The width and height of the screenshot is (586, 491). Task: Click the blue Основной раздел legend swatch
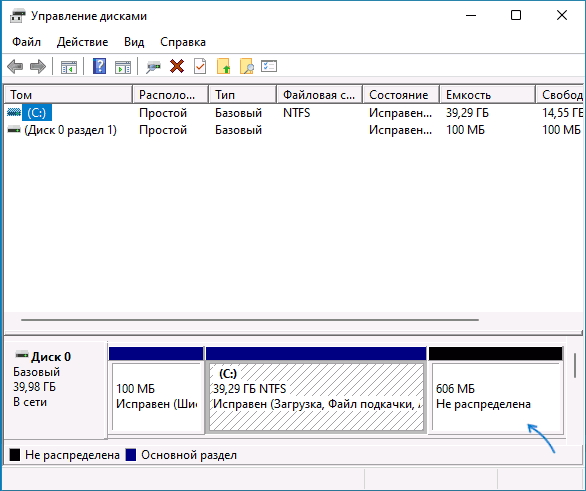[131, 455]
